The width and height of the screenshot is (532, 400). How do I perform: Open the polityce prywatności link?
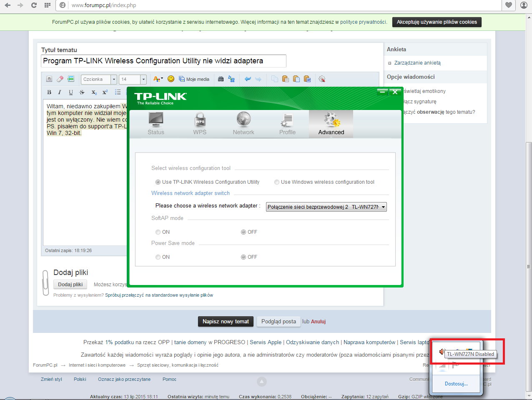click(363, 22)
